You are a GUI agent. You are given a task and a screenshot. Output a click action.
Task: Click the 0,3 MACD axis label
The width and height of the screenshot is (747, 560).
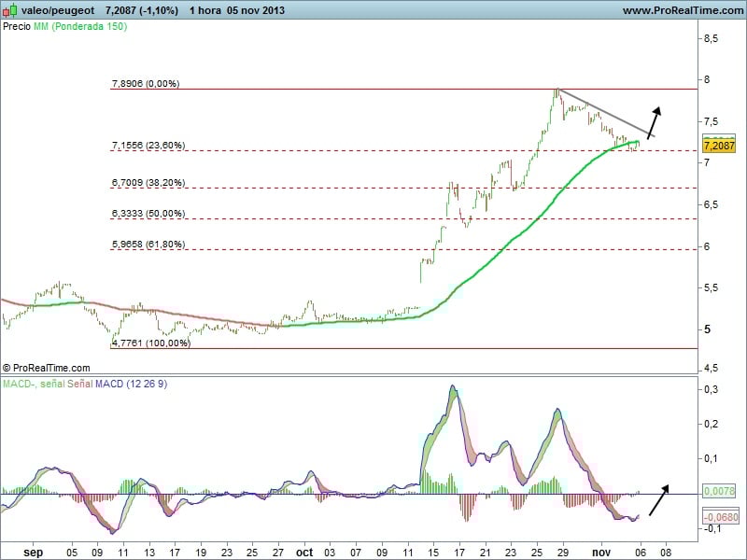(711, 389)
